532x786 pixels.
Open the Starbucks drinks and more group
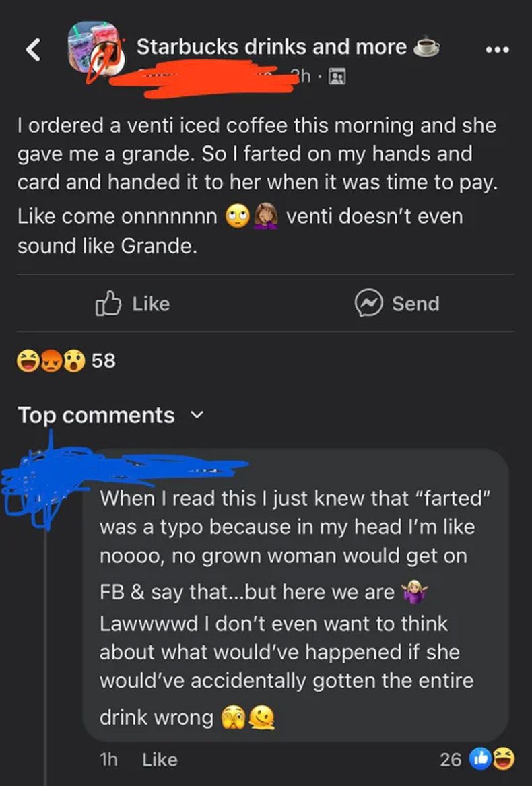271,46
